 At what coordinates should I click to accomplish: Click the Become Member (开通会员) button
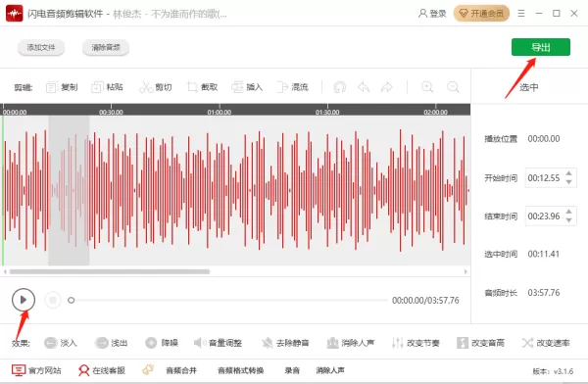481,14
